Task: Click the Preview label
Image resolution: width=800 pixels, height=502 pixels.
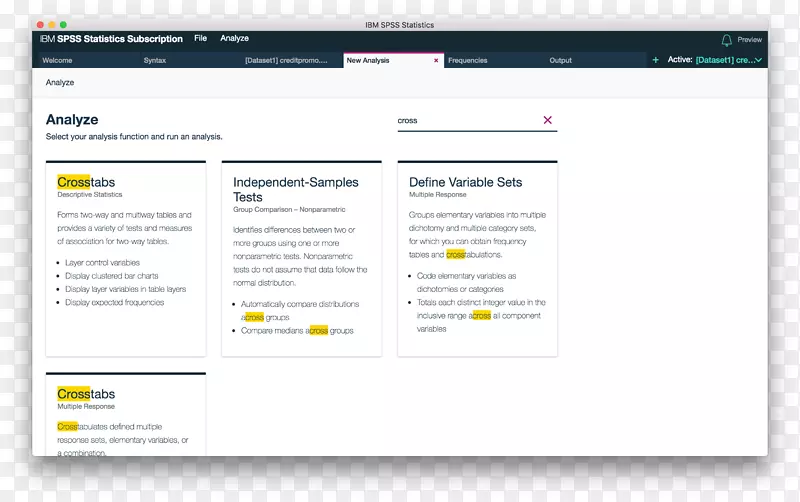Action: point(749,40)
